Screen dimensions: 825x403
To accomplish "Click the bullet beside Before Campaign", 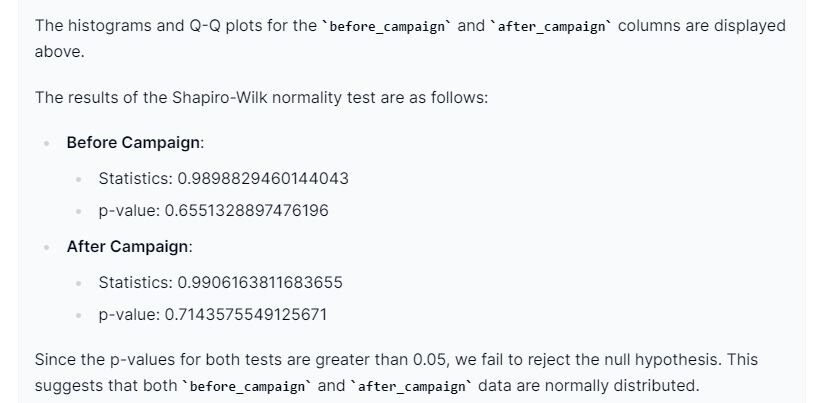I will click(x=47, y=143).
